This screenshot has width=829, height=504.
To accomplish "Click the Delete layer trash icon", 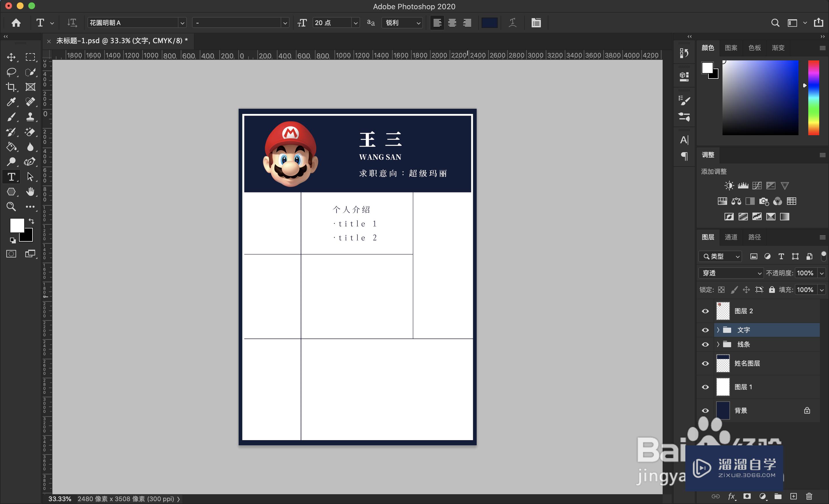I will (x=809, y=496).
